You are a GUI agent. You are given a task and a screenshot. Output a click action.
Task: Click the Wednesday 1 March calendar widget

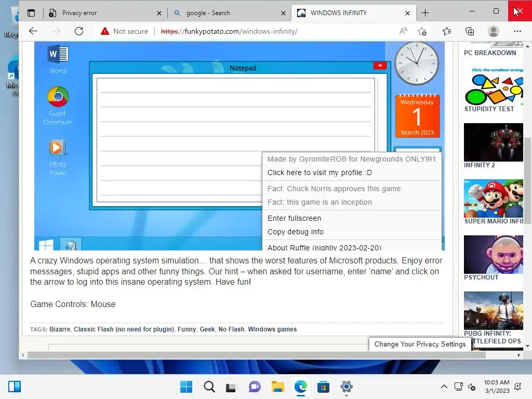coord(417,116)
